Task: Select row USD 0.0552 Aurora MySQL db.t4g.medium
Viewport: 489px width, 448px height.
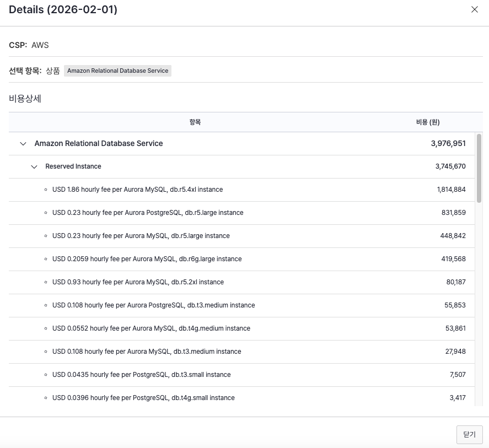Action: [x=241, y=328]
